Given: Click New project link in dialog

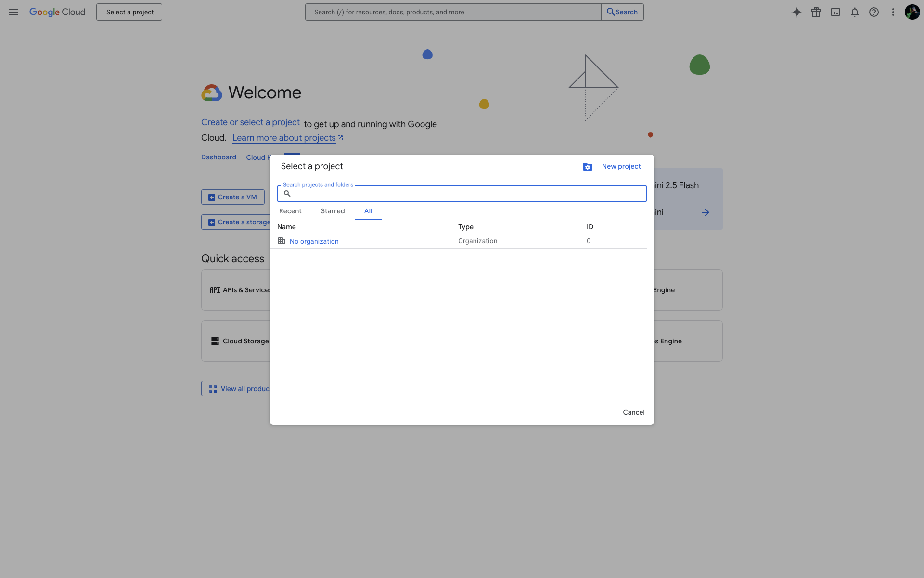Looking at the screenshot, I should pyautogui.click(x=621, y=166).
